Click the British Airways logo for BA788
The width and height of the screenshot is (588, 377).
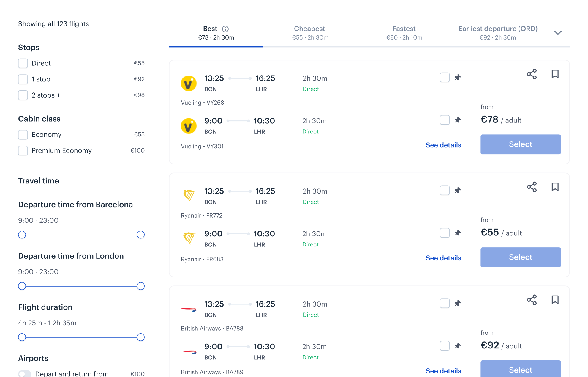[189, 309]
